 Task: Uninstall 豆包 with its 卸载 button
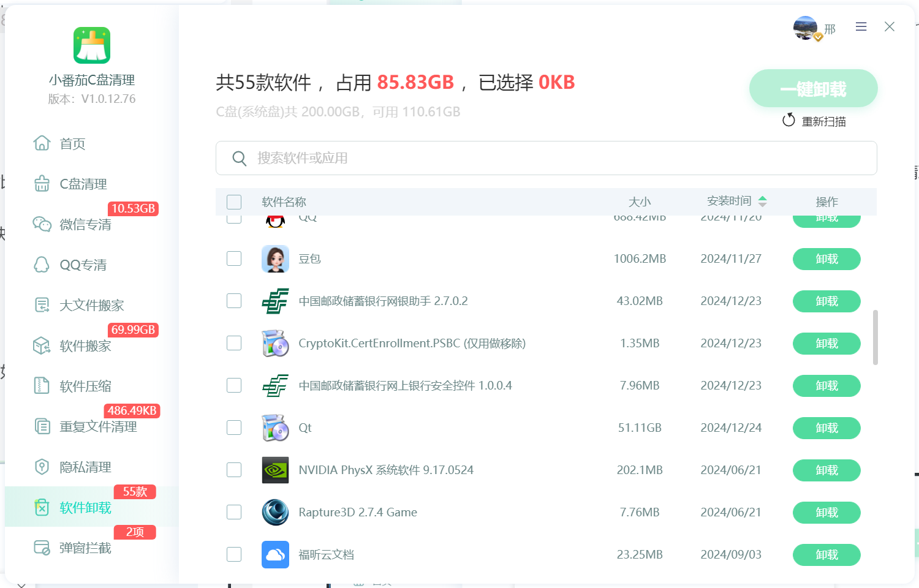826,259
